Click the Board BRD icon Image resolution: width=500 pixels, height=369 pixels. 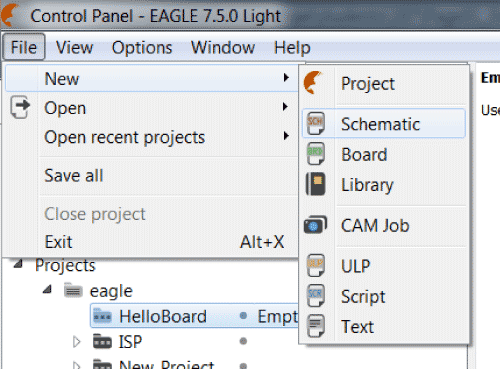[x=315, y=154]
